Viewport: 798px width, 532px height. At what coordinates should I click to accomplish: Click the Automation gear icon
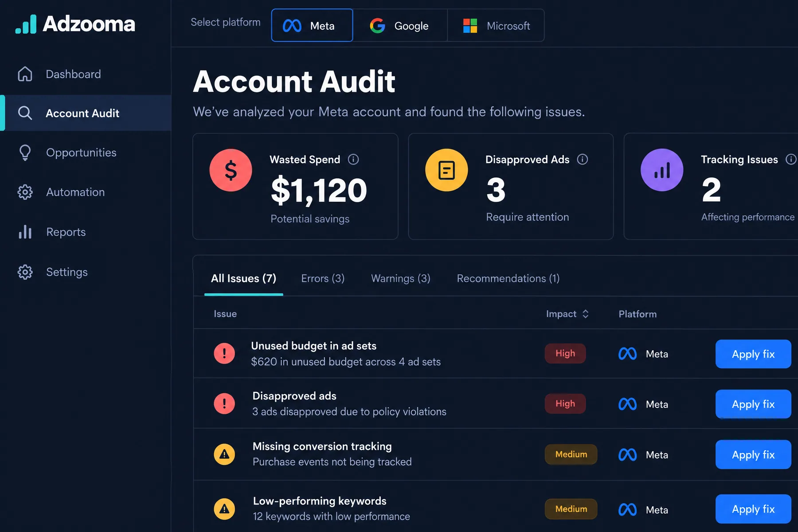click(x=25, y=192)
